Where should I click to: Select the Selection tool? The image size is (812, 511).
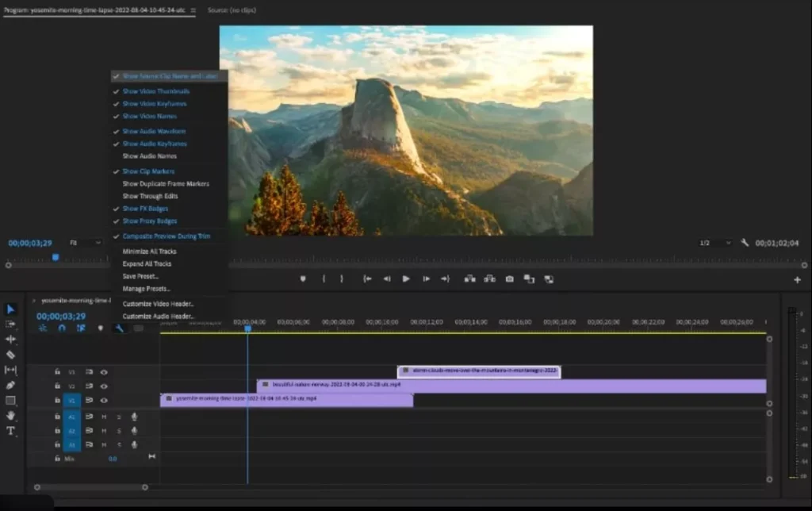click(x=10, y=308)
